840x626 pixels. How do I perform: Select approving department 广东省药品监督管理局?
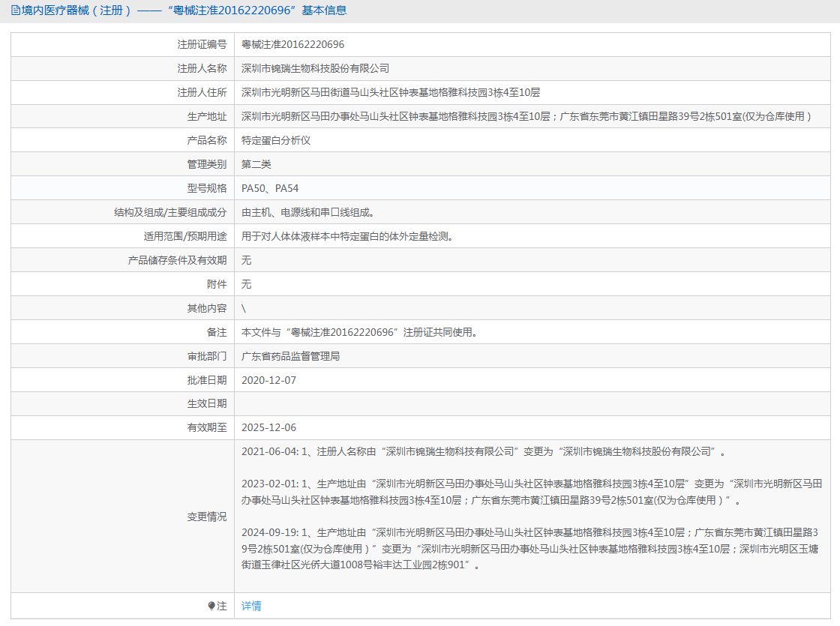coord(290,357)
